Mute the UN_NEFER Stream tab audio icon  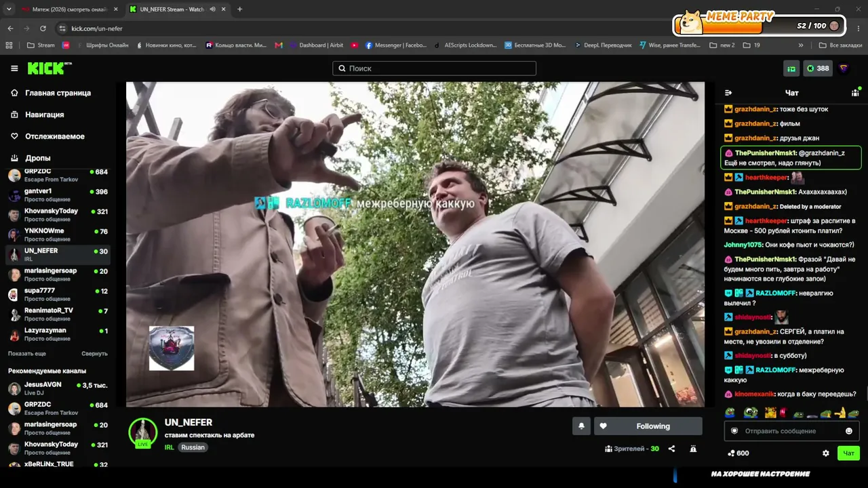pyautogui.click(x=212, y=9)
